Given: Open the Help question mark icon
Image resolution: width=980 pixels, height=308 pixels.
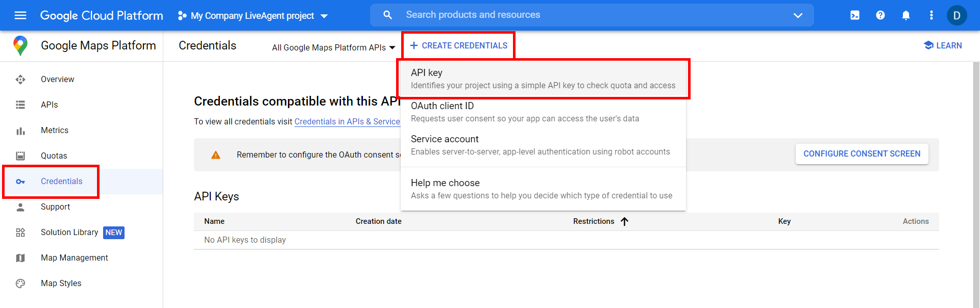Looking at the screenshot, I should click(880, 15).
